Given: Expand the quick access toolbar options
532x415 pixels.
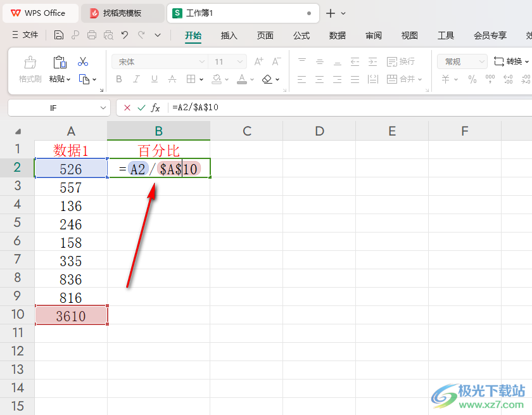Looking at the screenshot, I should (x=158, y=35).
